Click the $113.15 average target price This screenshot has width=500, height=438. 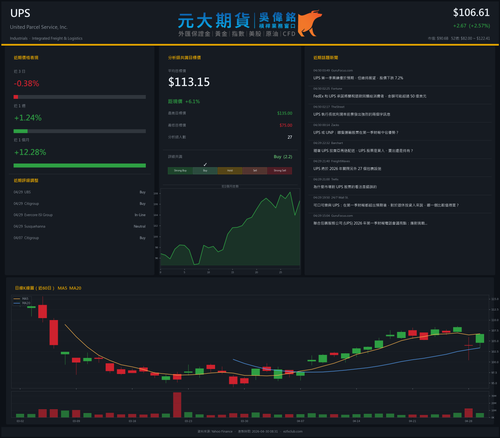189,82
